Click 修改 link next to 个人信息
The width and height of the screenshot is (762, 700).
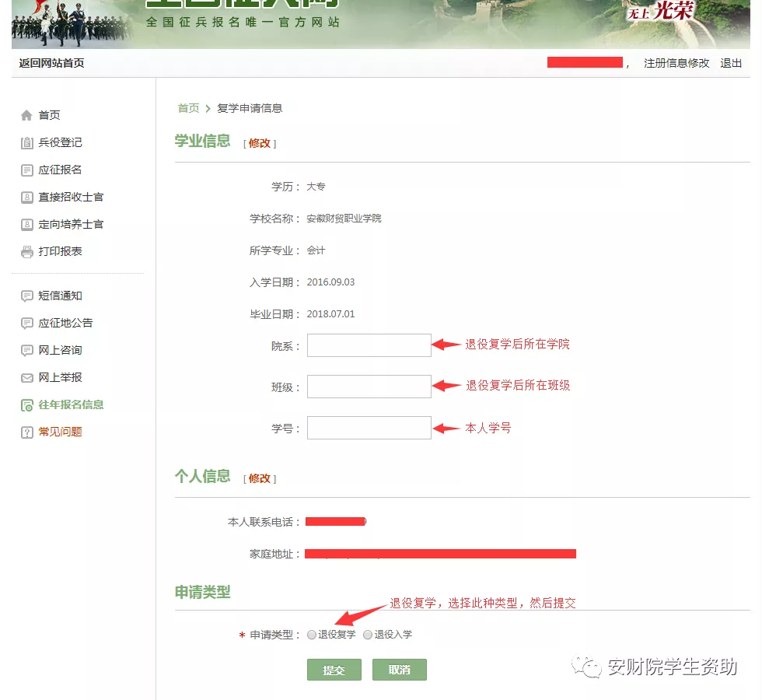point(260,478)
